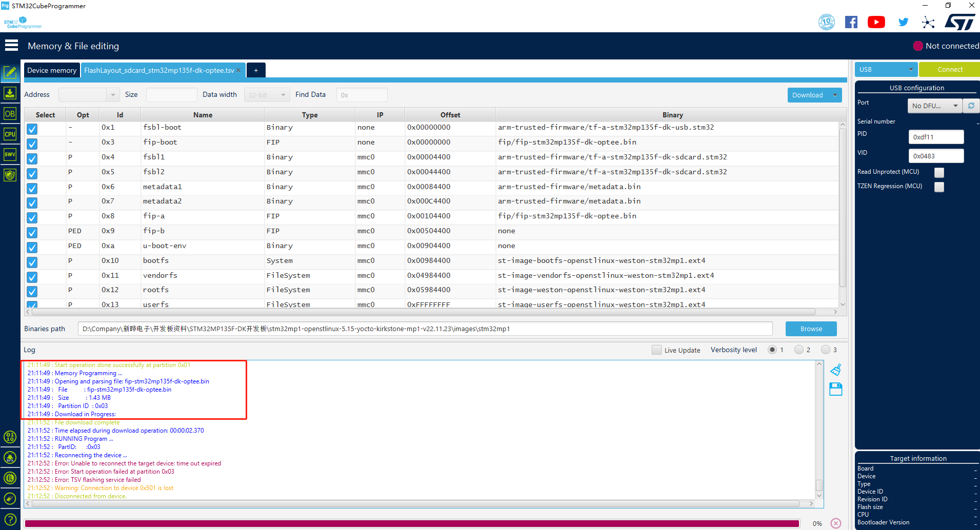This screenshot has height=530, width=980.
Task: Click the PID 0xdf11 field
Action: 936,137
